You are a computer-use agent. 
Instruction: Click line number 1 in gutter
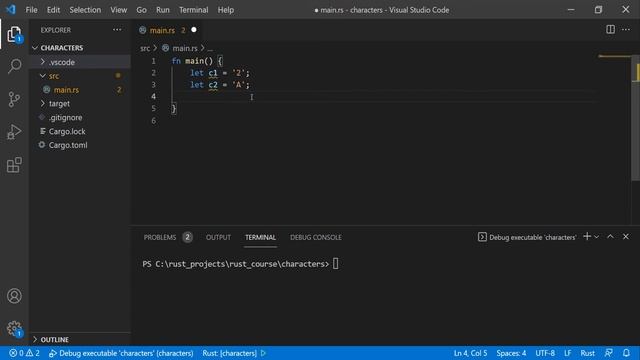[153, 61]
